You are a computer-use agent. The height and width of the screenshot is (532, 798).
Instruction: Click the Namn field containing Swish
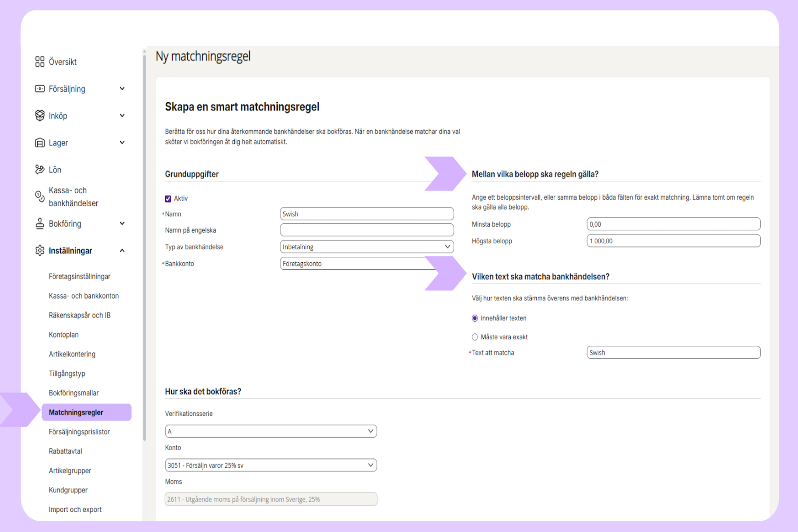[367, 214]
